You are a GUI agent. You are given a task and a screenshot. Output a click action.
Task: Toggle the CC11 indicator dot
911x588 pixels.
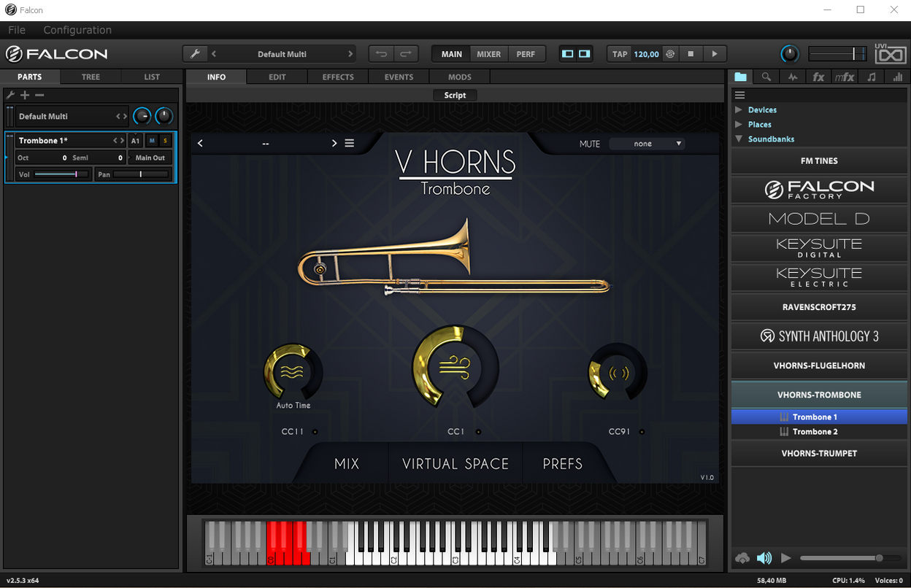coord(315,432)
